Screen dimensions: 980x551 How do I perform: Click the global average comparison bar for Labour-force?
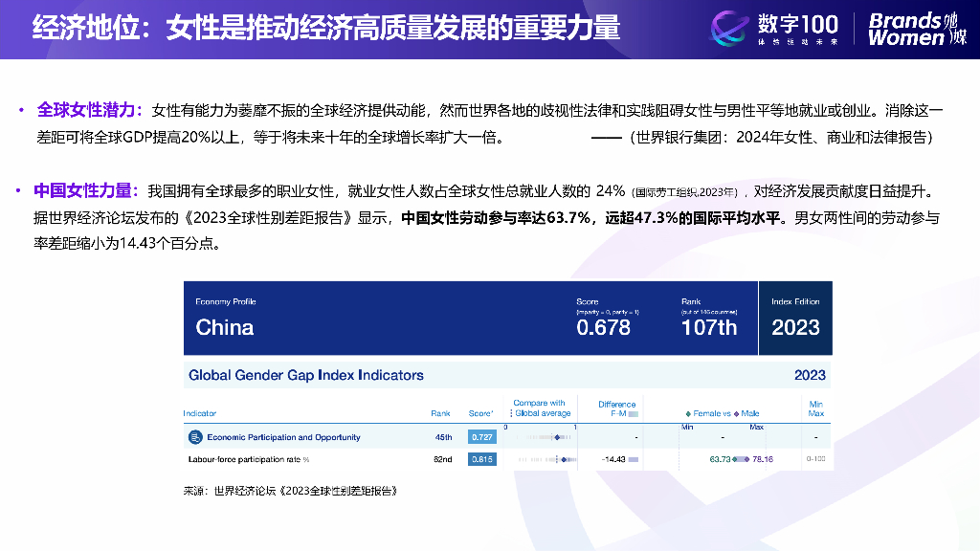(x=543, y=459)
